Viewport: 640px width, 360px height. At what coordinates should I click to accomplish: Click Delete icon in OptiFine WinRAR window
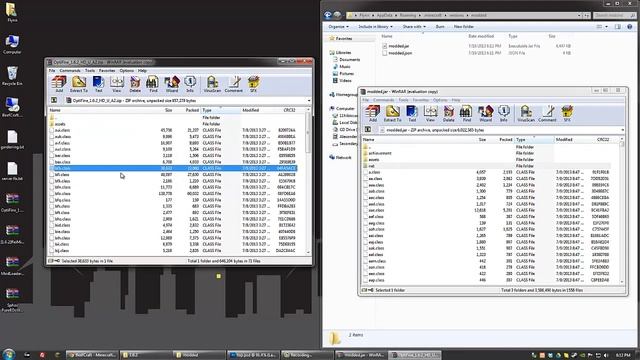click(135, 84)
